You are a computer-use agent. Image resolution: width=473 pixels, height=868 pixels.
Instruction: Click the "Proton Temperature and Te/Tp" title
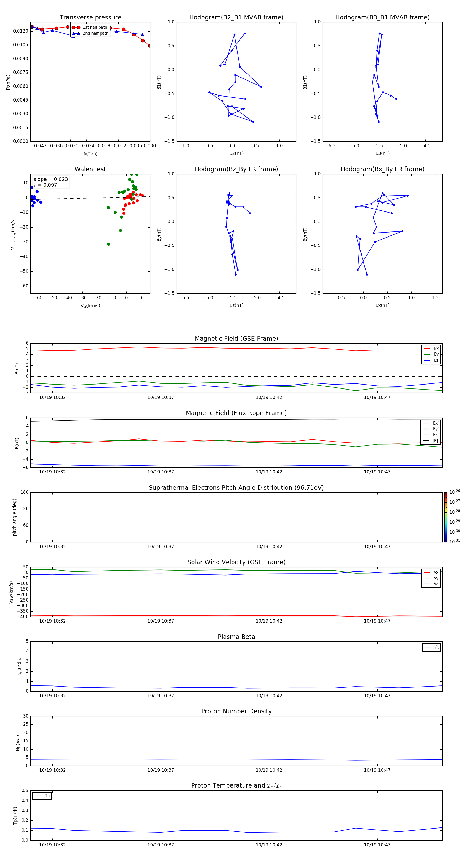pos(236,786)
